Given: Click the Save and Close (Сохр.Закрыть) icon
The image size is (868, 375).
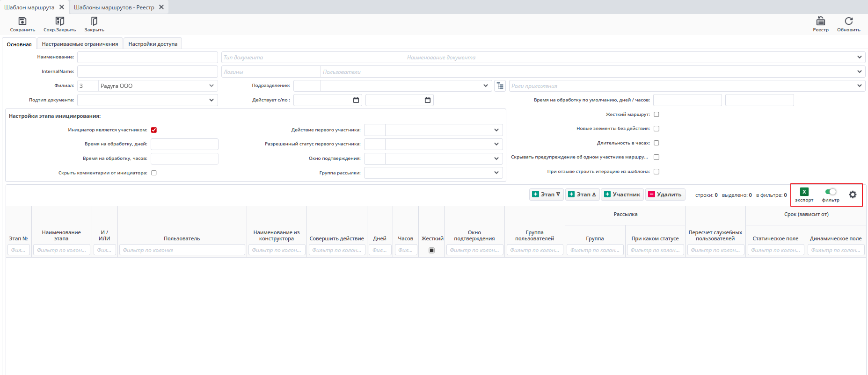Looking at the screenshot, I should coord(59,22).
